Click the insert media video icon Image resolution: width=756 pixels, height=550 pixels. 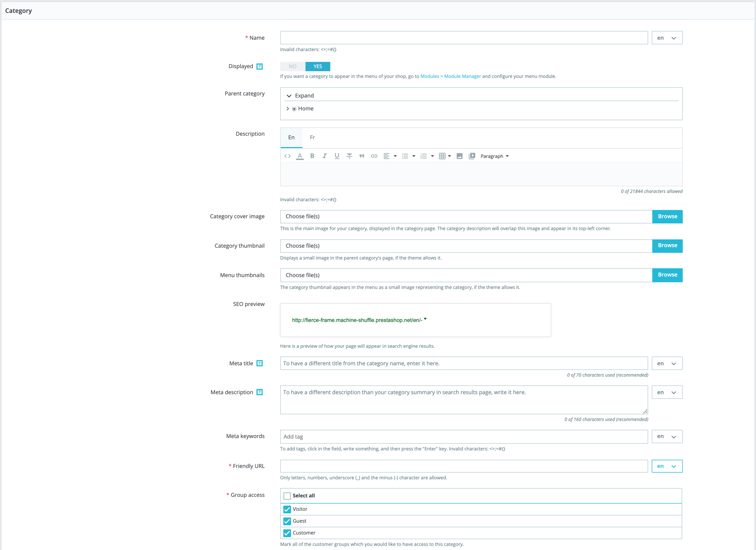[472, 156]
